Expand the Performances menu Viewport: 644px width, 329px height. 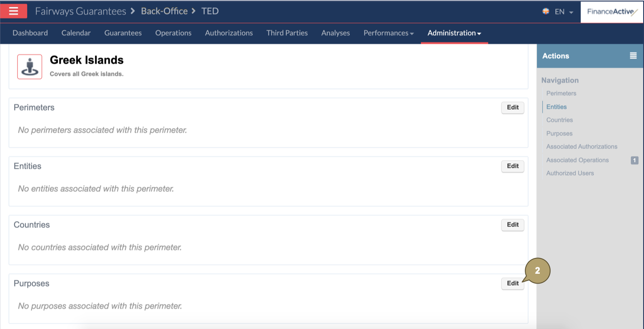pos(388,33)
